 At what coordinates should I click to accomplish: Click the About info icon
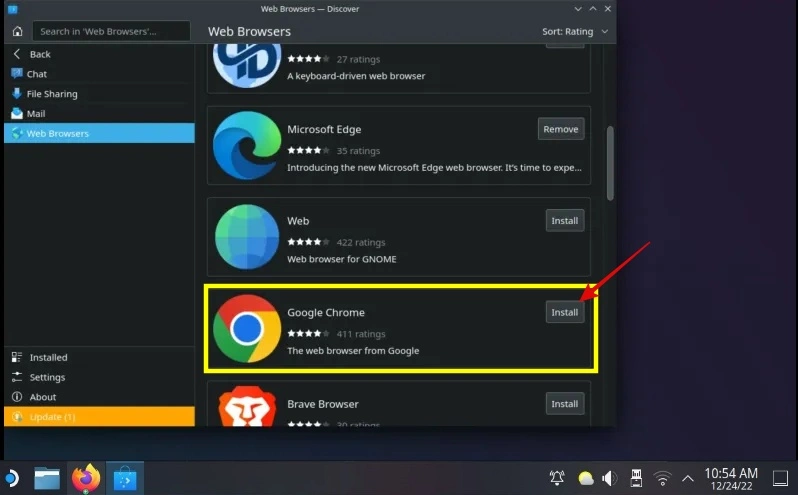pos(17,397)
